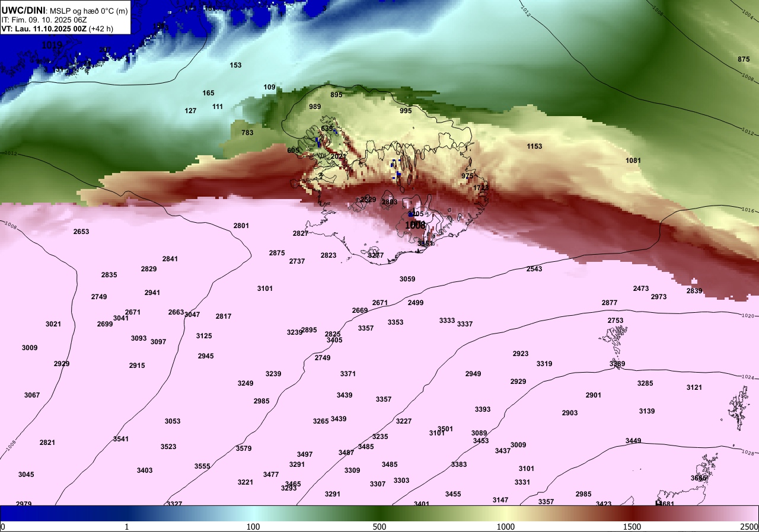This screenshot has height=532, width=759.
Task: Click the map value 2941
Action: [152, 293]
